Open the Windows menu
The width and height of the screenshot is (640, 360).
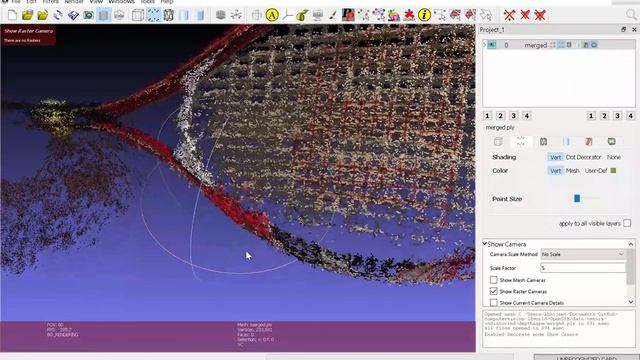click(122, 2)
